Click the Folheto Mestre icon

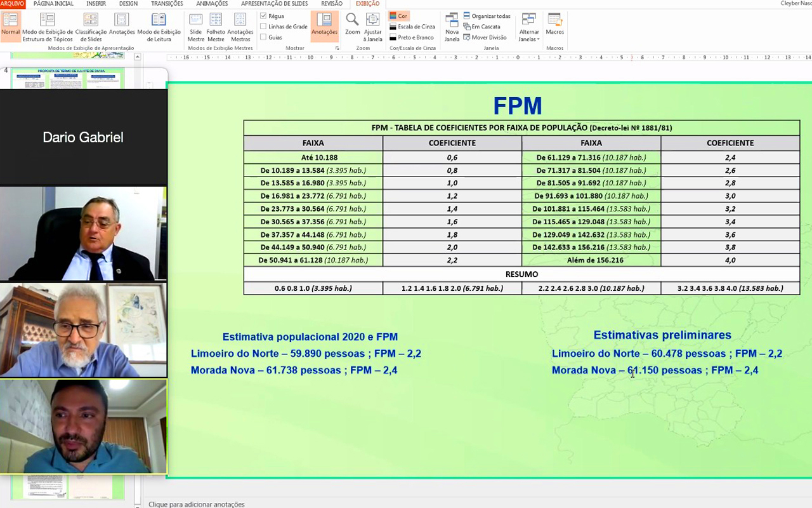pyautogui.click(x=216, y=25)
